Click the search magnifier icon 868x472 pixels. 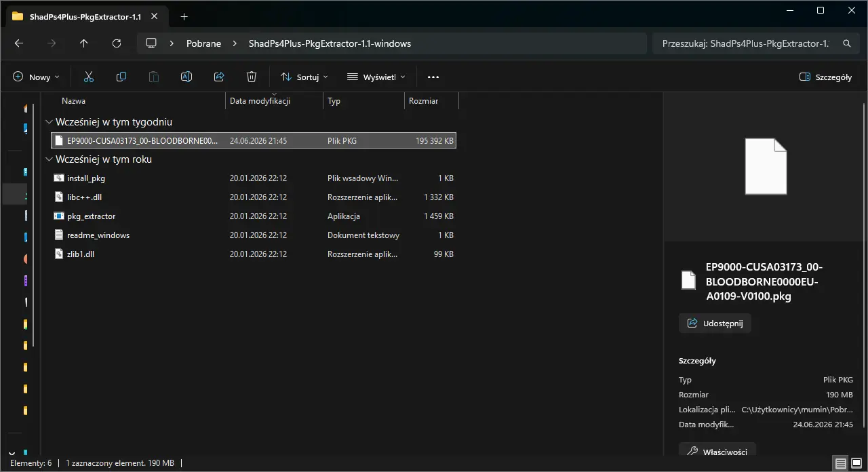coord(846,43)
